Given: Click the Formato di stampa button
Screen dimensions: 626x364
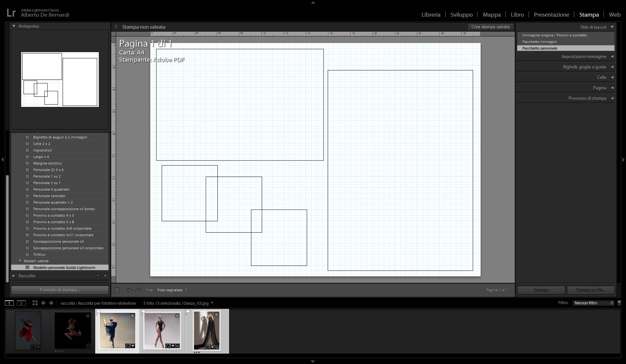Looking at the screenshot, I should point(60,290).
